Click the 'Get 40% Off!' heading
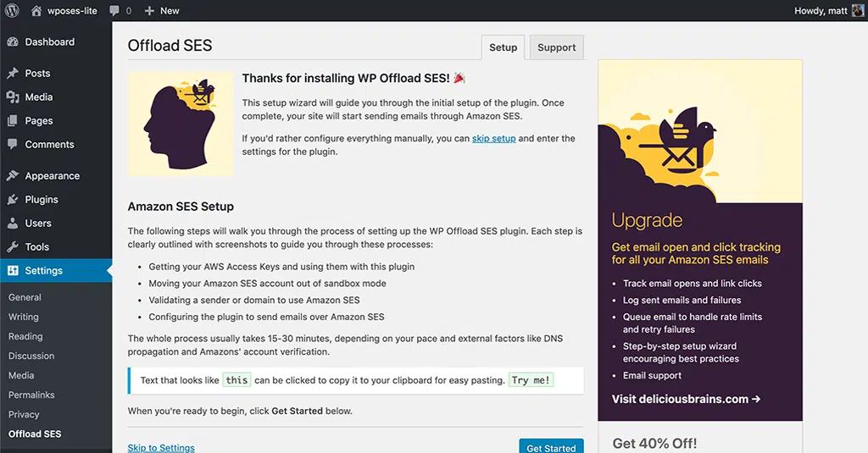 (655, 444)
